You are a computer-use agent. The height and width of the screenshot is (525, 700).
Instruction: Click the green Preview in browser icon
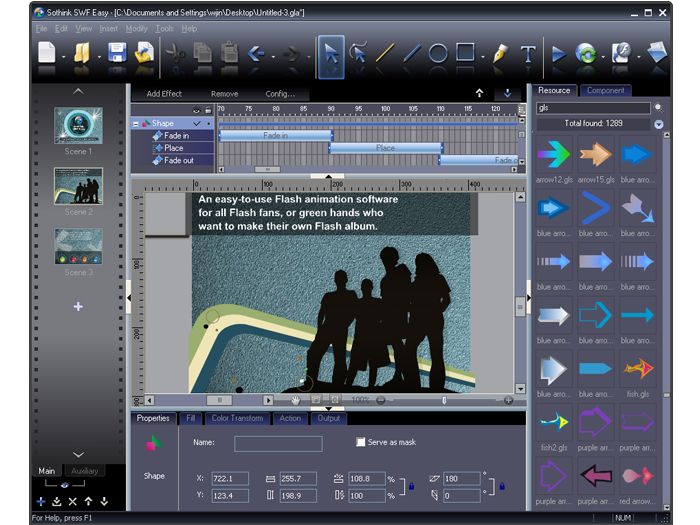586,54
